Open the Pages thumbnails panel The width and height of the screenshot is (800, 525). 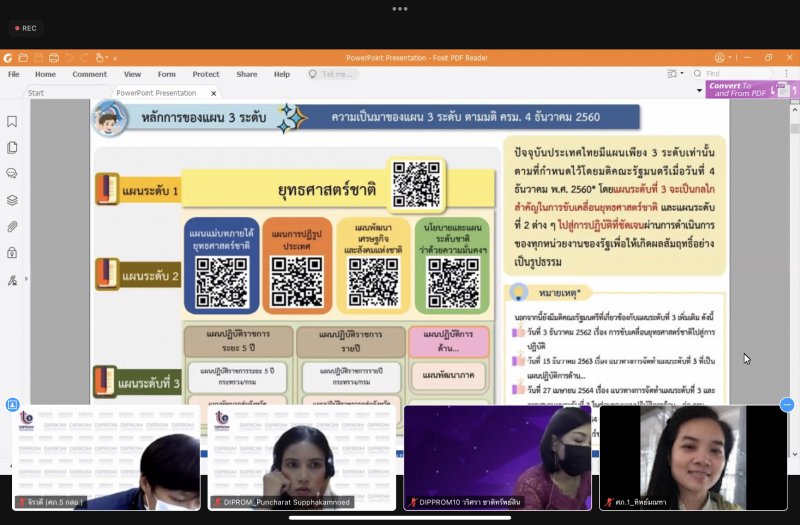pos(12,147)
